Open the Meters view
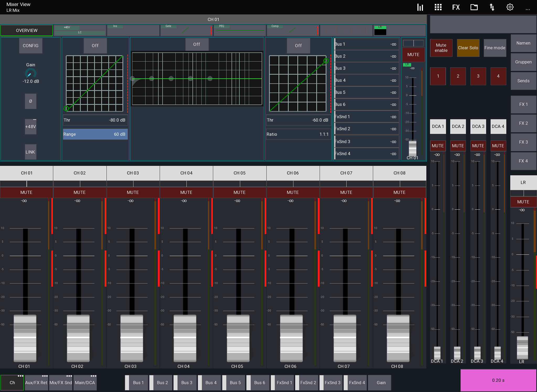Screen dimensions: 537x392 coord(420,7)
